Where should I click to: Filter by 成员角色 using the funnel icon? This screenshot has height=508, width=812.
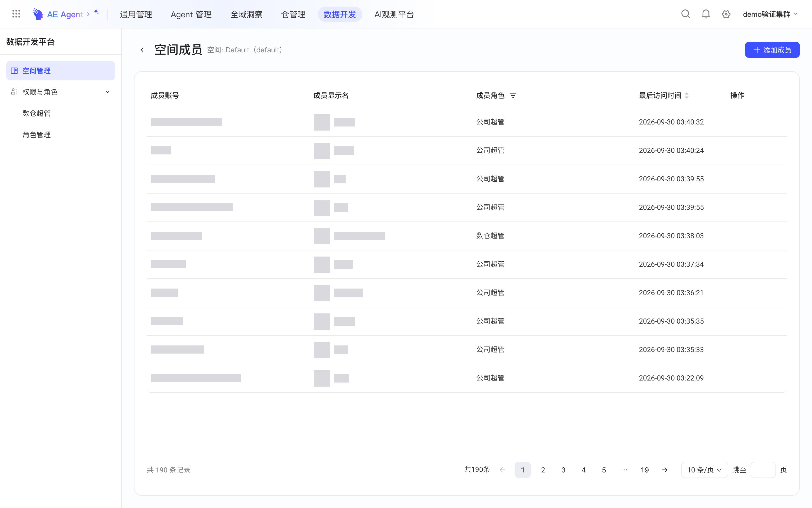tap(513, 96)
